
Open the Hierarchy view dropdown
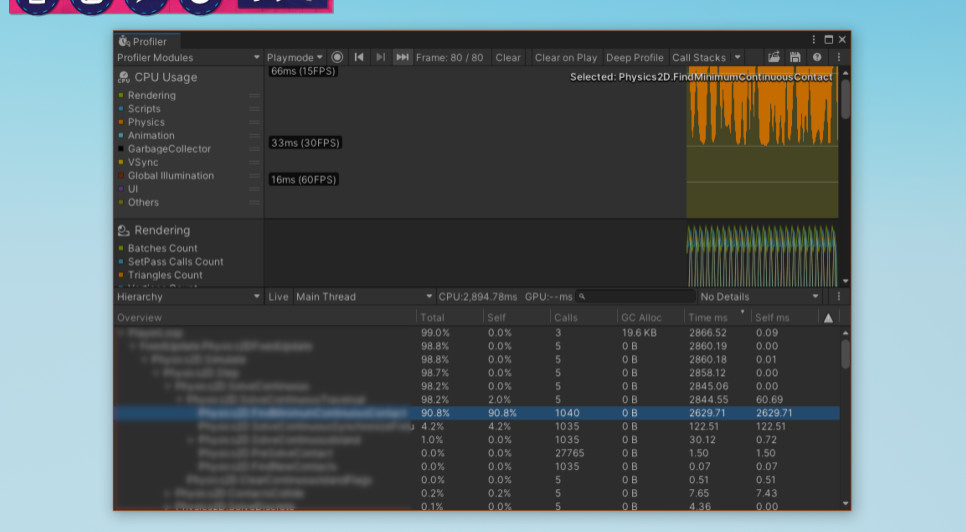(189, 297)
